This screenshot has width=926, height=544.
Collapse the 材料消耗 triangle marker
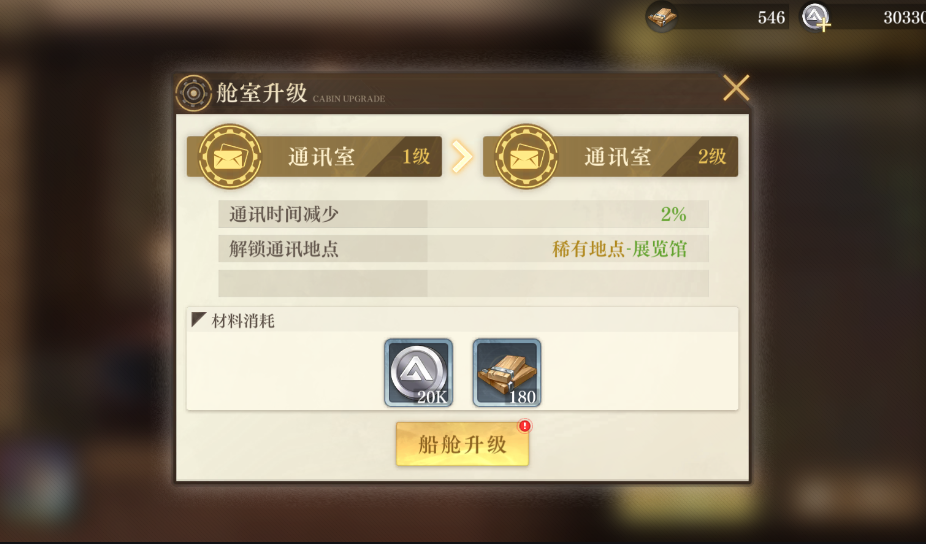[x=198, y=320]
